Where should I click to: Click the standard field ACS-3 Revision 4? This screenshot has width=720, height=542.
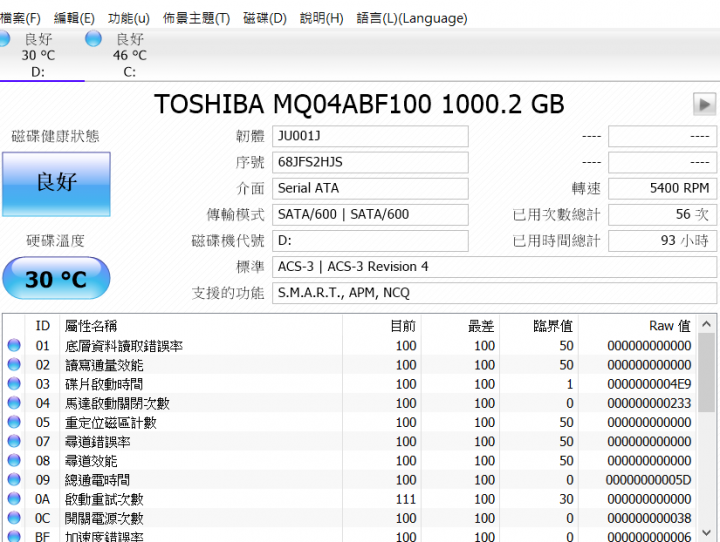click(x=495, y=267)
